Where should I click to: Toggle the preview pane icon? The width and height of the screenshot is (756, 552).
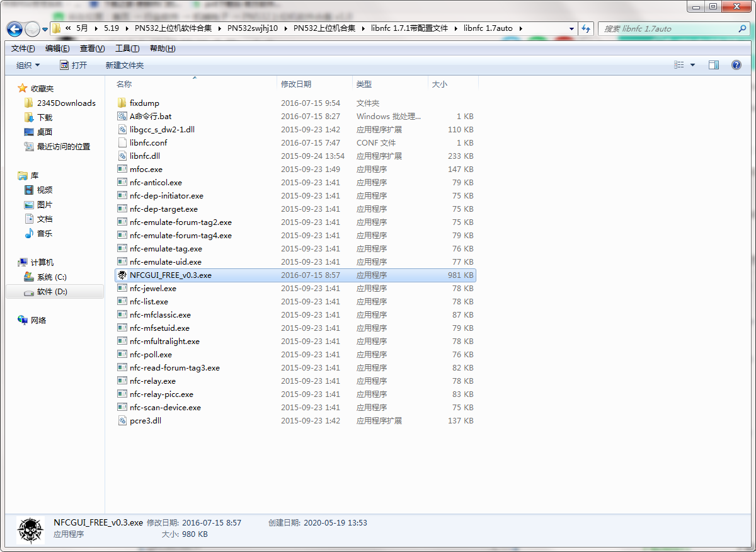coord(714,65)
